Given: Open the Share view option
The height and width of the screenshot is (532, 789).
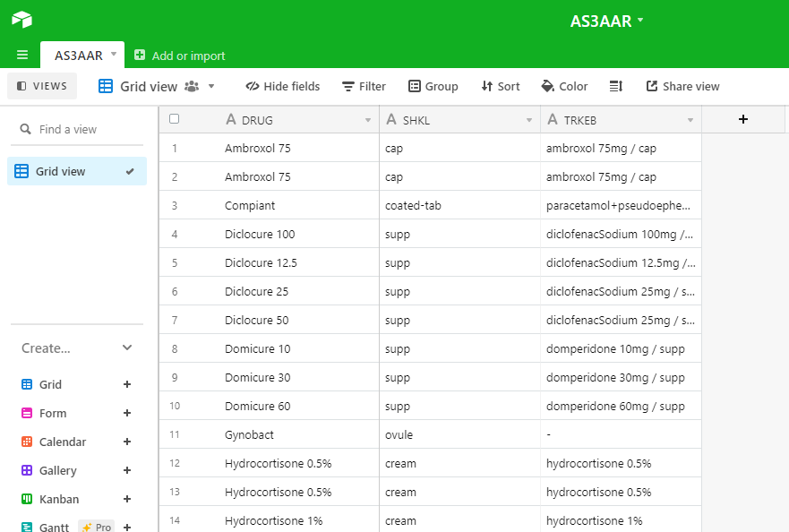Looking at the screenshot, I should tap(682, 87).
